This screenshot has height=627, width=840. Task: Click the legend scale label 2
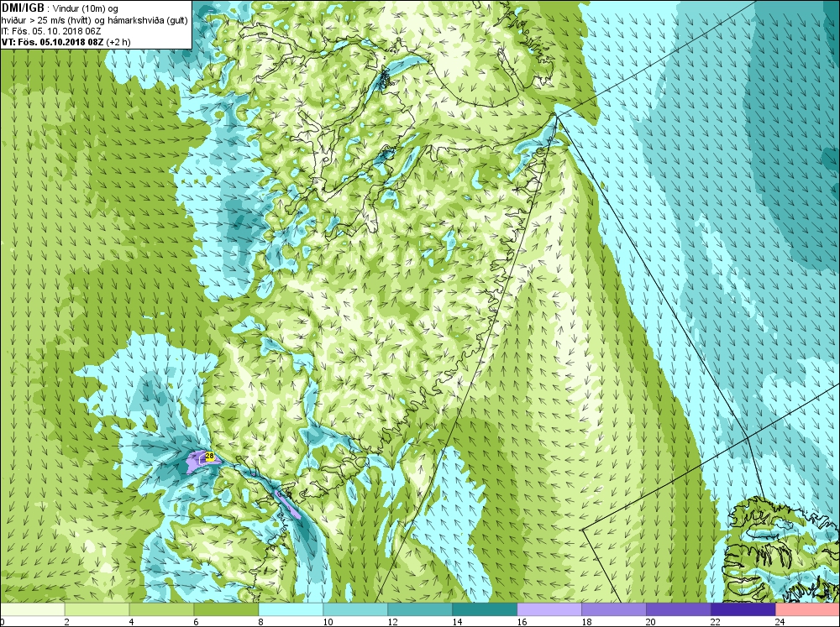coord(67,622)
